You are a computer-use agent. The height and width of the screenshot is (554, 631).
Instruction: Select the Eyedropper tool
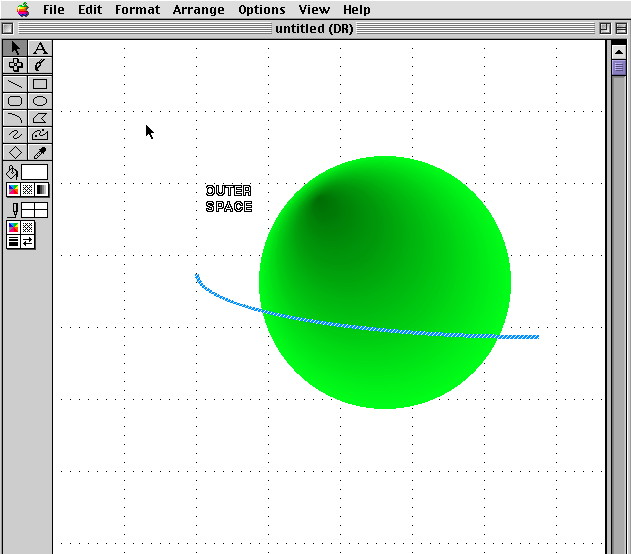(40, 152)
